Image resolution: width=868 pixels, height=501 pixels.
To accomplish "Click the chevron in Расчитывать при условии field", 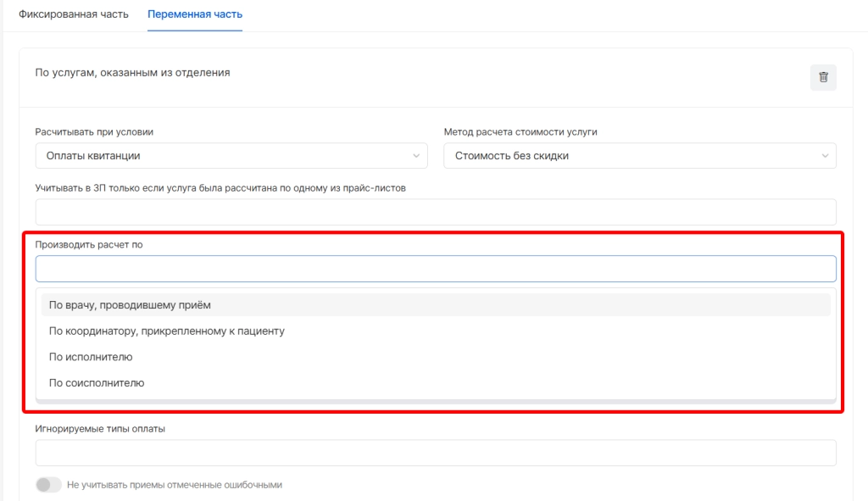I will pyautogui.click(x=415, y=156).
